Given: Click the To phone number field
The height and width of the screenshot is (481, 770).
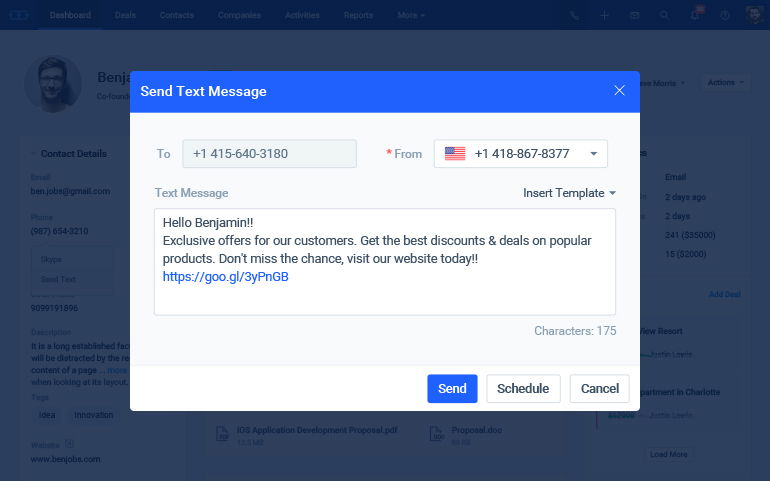Looking at the screenshot, I should (x=269, y=154).
